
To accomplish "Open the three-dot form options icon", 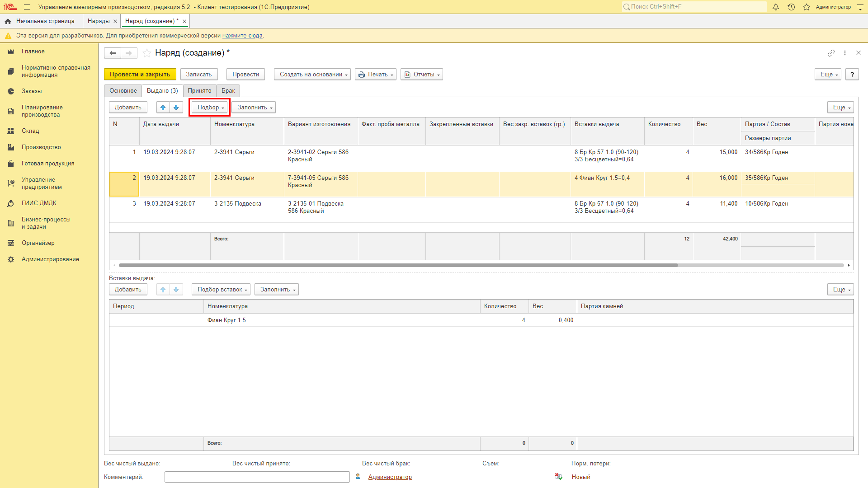I will pyautogui.click(x=845, y=53).
